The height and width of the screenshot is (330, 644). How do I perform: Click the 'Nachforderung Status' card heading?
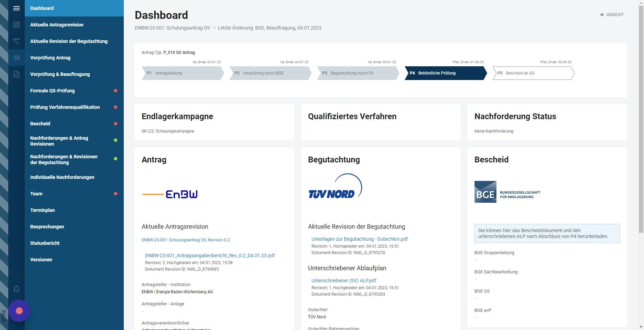pos(515,116)
